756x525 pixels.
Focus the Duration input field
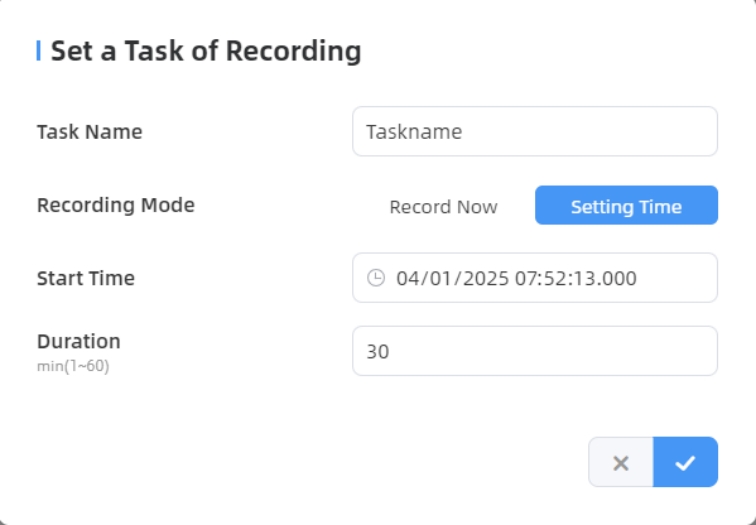[x=535, y=351]
